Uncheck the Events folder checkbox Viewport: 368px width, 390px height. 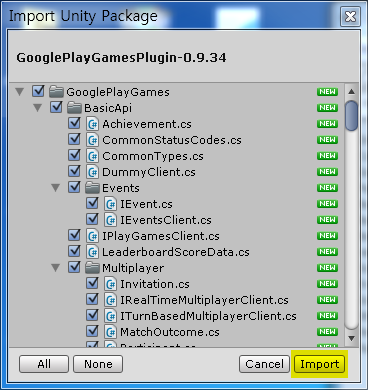(74, 187)
